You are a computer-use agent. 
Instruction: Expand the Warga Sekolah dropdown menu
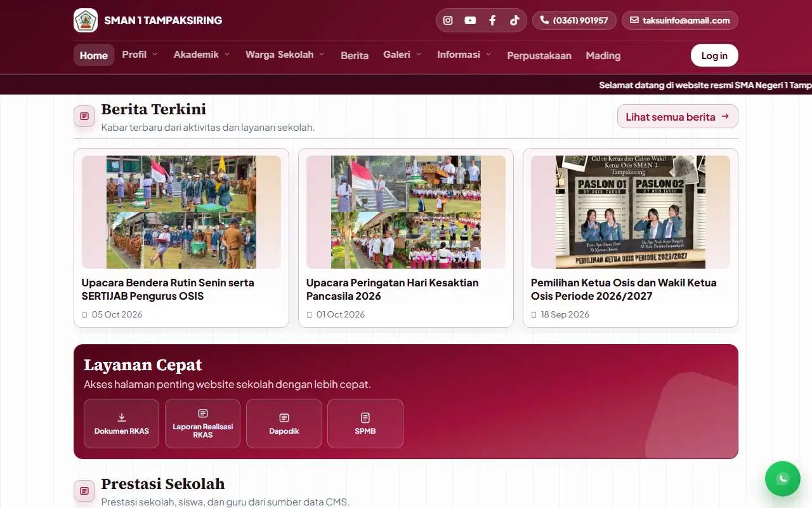click(285, 55)
